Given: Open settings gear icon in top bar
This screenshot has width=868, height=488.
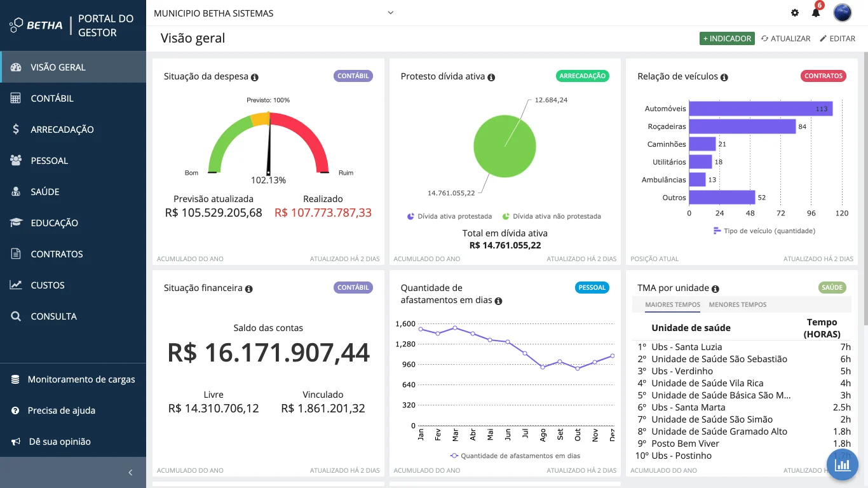Looking at the screenshot, I should point(795,13).
